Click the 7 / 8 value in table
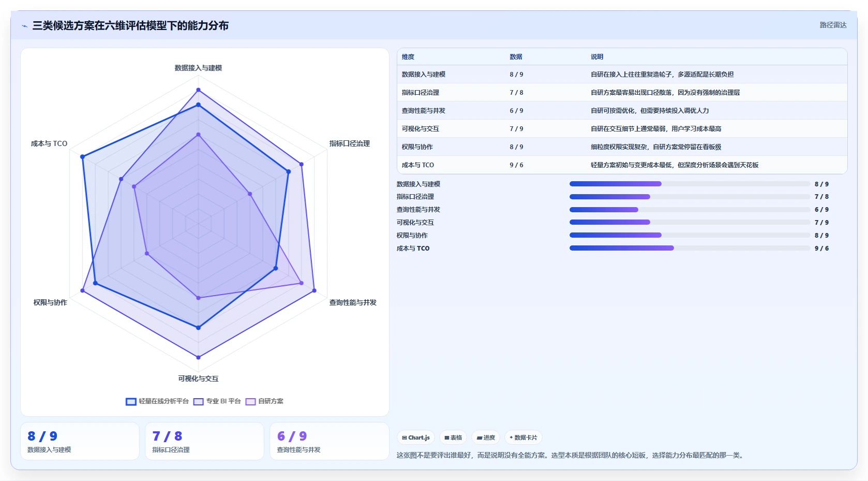This screenshot has width=868, height=481. [x=516, y=93]
